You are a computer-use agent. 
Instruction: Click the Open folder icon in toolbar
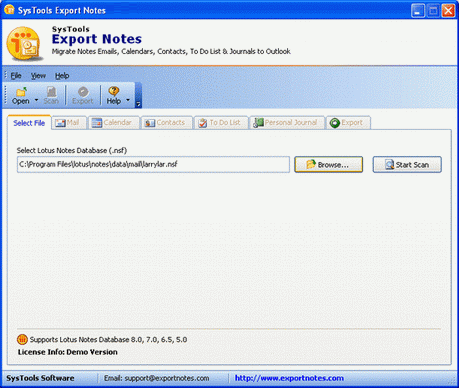(x=21, y=91)
